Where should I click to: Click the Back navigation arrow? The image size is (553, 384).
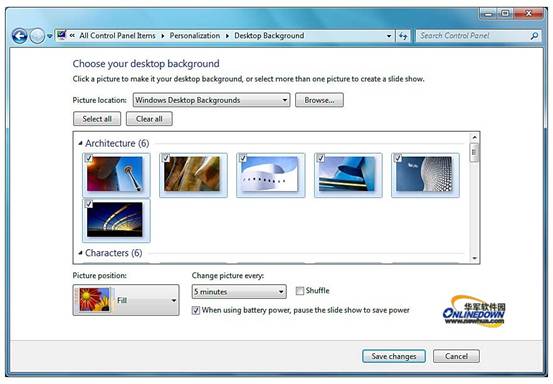click(x=19, y=36)
